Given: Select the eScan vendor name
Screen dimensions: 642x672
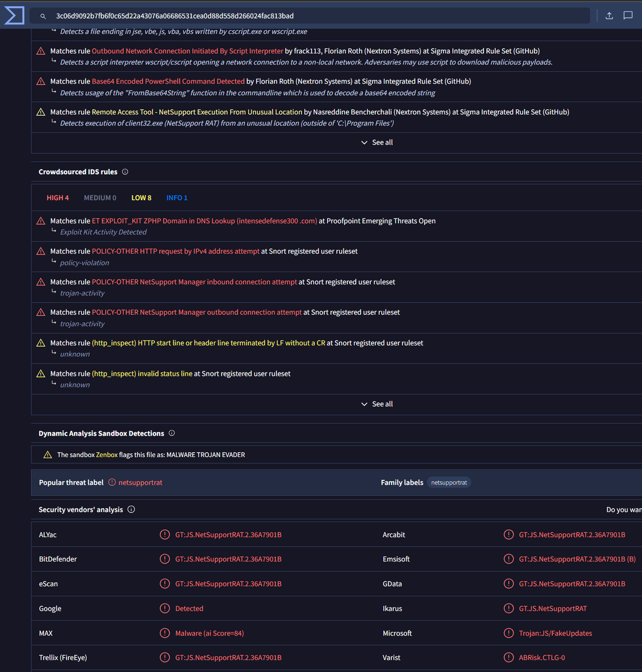Looking at the screenshot, I should [48, 584].
